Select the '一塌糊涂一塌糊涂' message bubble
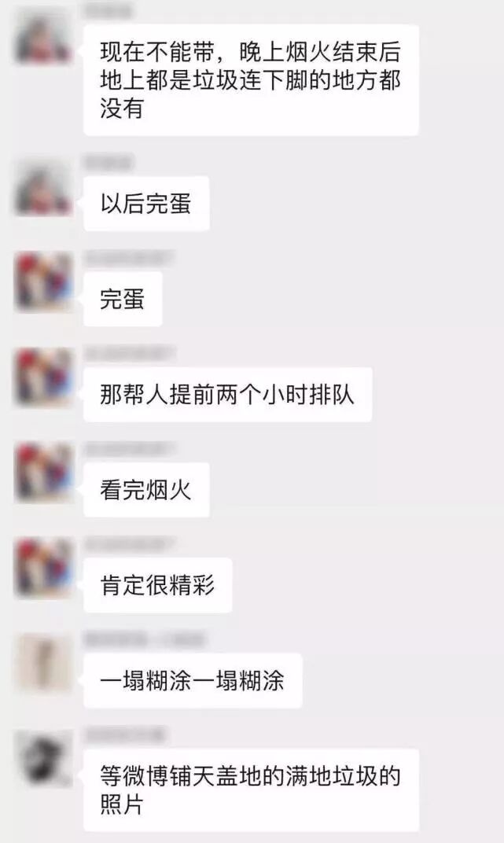504x843 pixels. [x=193, y=681]
